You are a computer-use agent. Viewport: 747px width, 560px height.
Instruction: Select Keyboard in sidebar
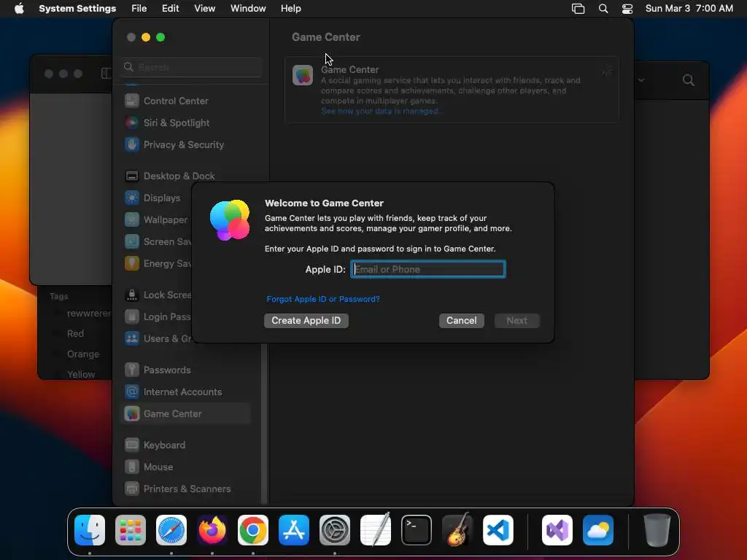click(x=186, y=446)
